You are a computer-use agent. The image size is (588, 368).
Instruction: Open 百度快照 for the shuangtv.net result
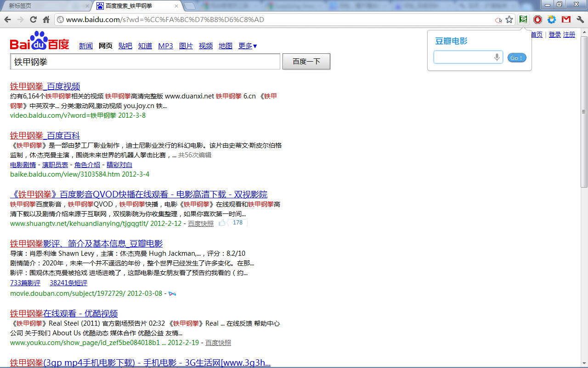(x=201, y=224)
